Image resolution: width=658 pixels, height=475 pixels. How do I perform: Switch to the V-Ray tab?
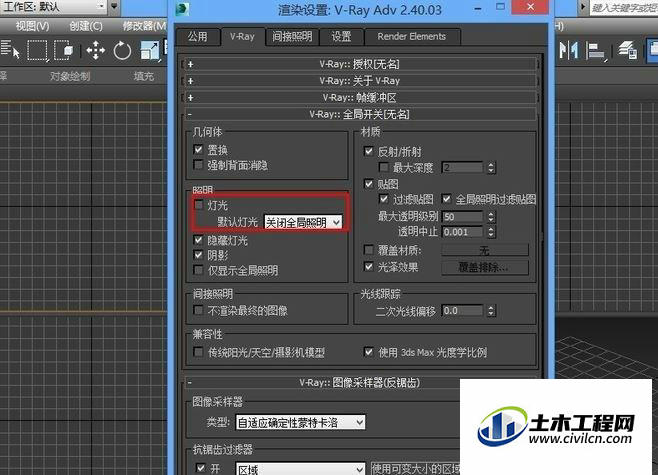[242, 37]
